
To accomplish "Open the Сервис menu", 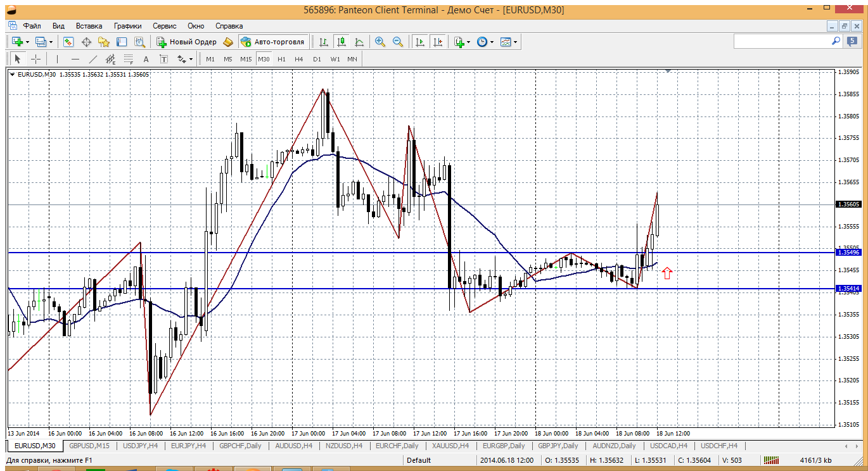I will click(x=164, y=26).
